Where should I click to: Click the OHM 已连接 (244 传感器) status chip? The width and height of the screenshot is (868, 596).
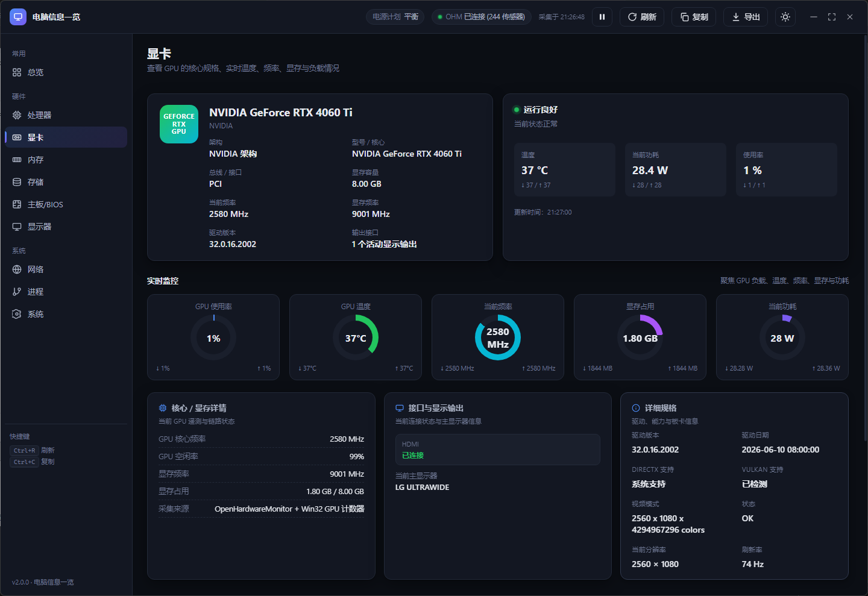(481, 17)
